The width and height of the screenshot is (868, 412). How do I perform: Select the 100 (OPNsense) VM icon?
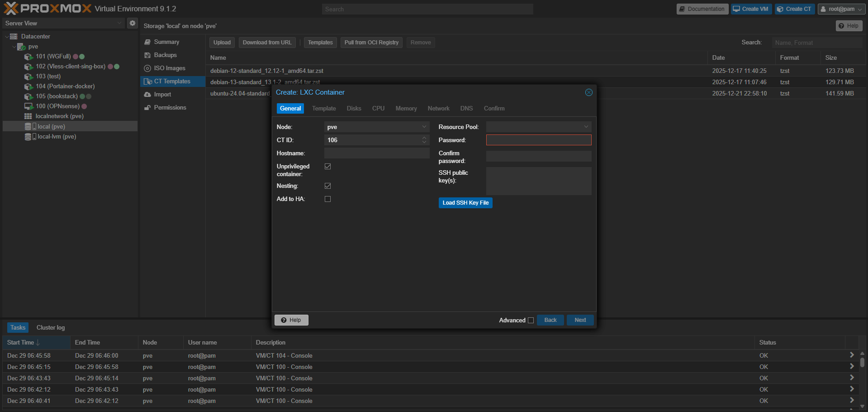pos(28,106)
